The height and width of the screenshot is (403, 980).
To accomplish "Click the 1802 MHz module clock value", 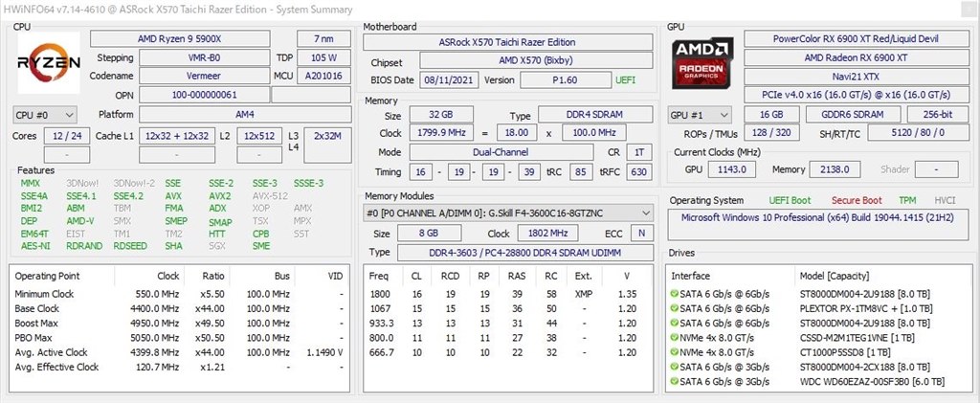I will [548, 233].
